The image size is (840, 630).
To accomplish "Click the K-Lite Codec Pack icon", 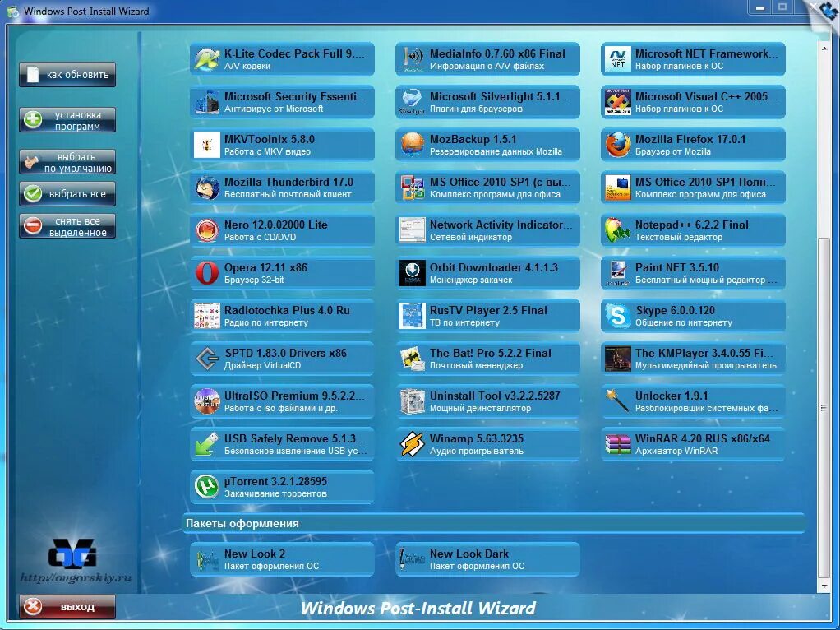I will click(x=207, y=59).
